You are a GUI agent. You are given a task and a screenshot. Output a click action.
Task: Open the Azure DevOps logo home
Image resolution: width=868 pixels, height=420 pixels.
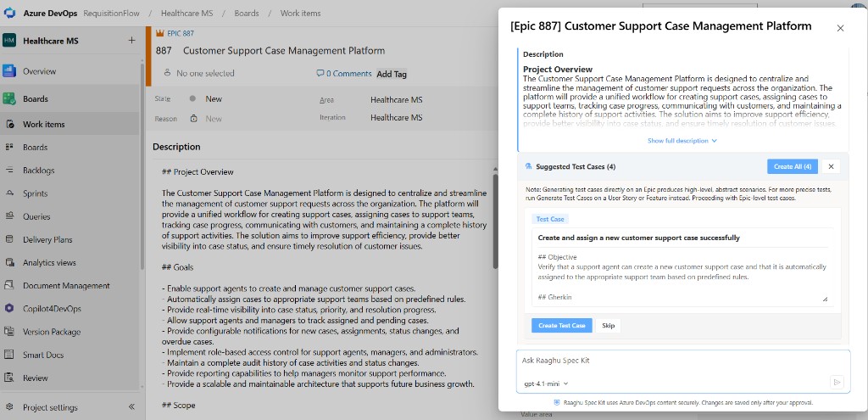click(9, 14)
